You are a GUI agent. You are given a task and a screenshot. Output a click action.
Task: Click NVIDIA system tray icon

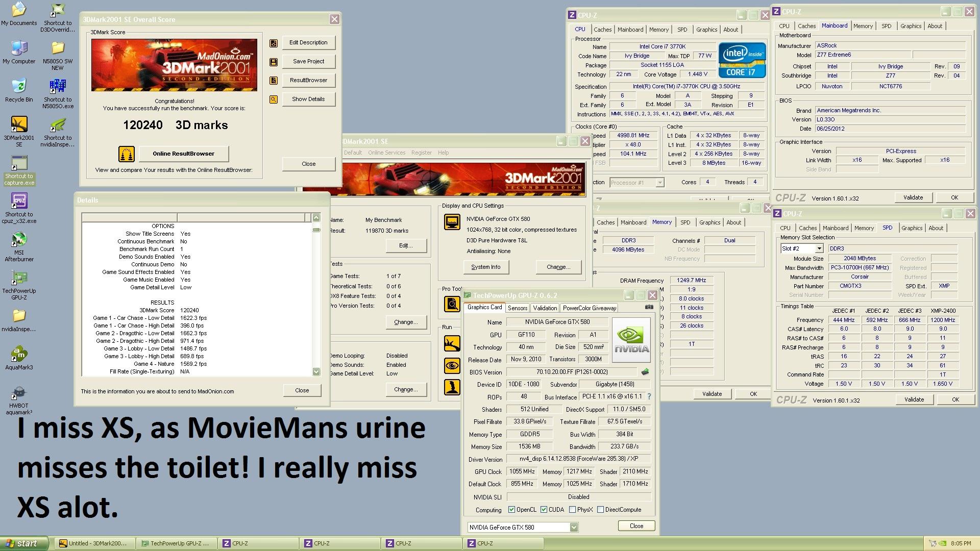click(x=942, y=543)
